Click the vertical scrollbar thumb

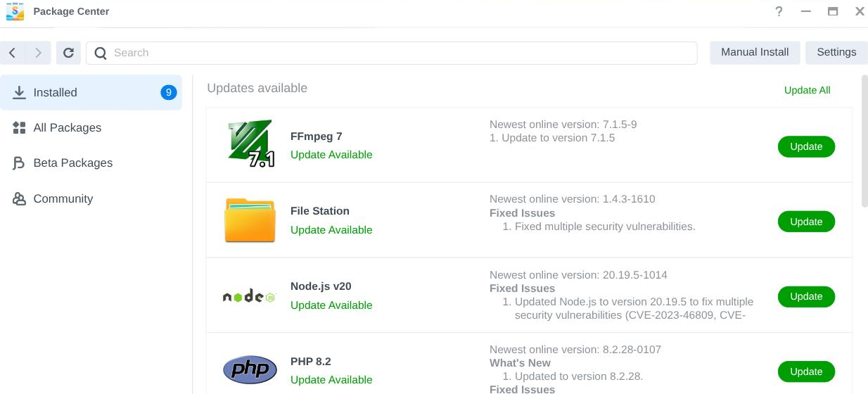(x=864, y=141)
